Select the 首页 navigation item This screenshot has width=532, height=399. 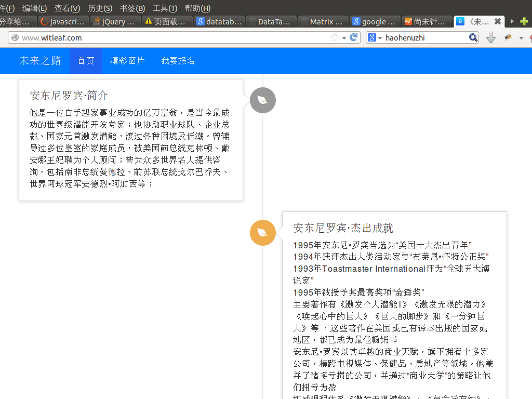(x=86, y=61)
